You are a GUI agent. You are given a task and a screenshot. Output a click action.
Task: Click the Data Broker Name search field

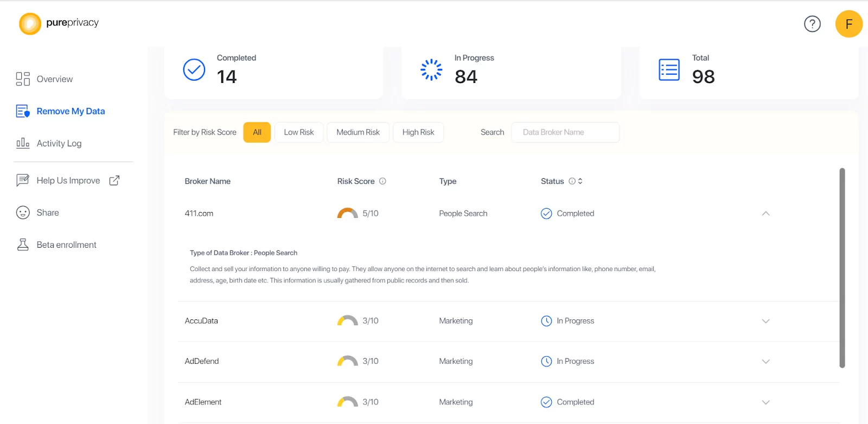click(x=565, y=132)
